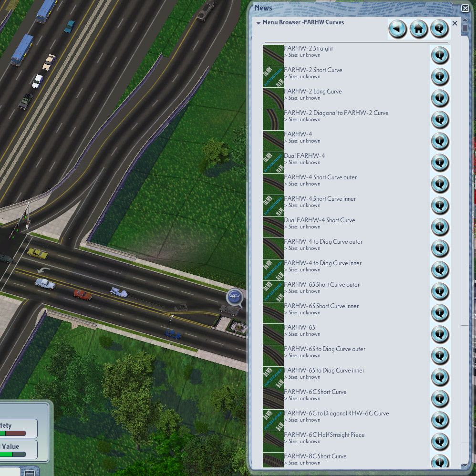Info button for FARHW-2 Diagonal to FARHW-2 Curve
This screenshot has width=476, height=476.
(x=440, y=120)
